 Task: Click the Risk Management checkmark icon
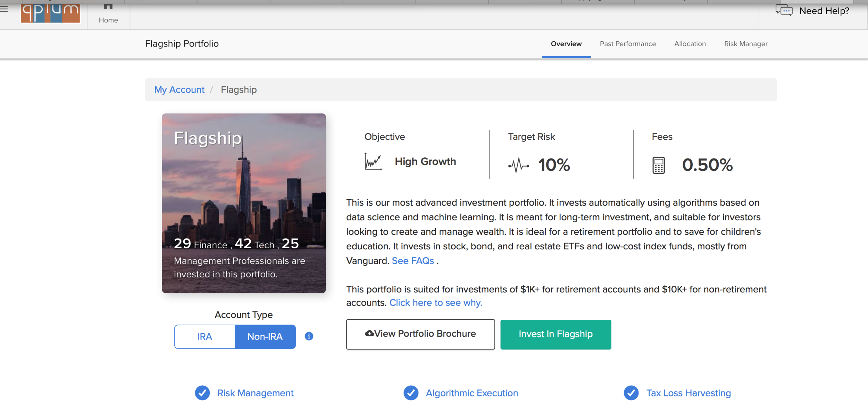(202, 393)
